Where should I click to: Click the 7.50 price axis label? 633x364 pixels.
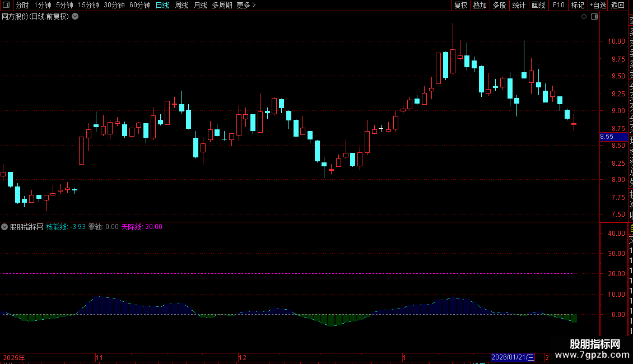click(x=618, y=214)
